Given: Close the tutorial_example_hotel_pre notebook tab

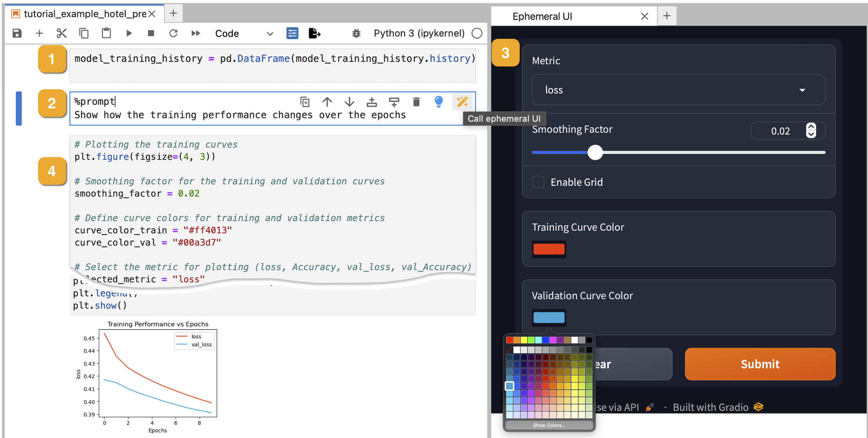Looking at the screenshot, I should pyautogui.click(x=152, y=14).
